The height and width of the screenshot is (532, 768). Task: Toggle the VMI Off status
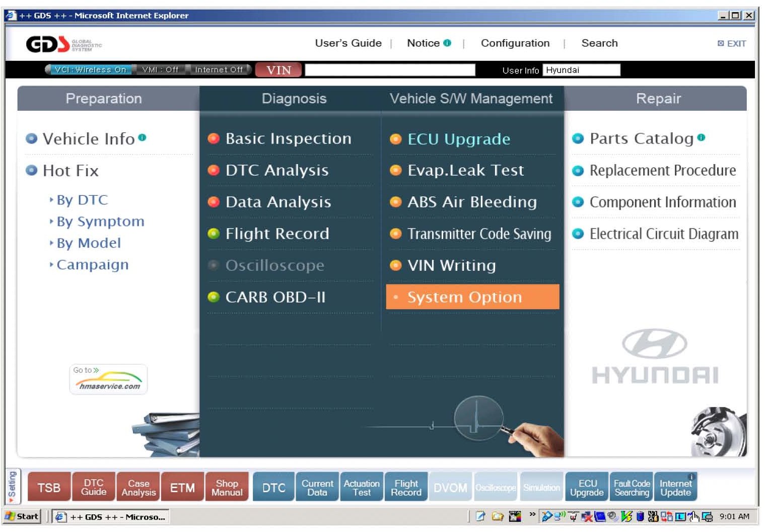coord(160,69)
